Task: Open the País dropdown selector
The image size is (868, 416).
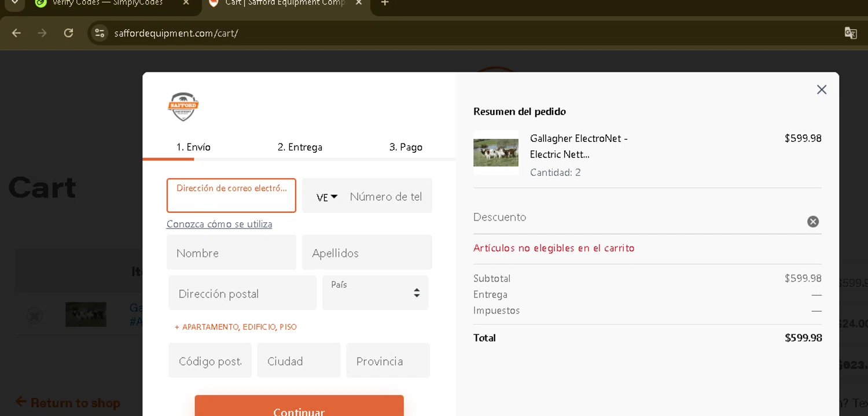Action: 376,293
